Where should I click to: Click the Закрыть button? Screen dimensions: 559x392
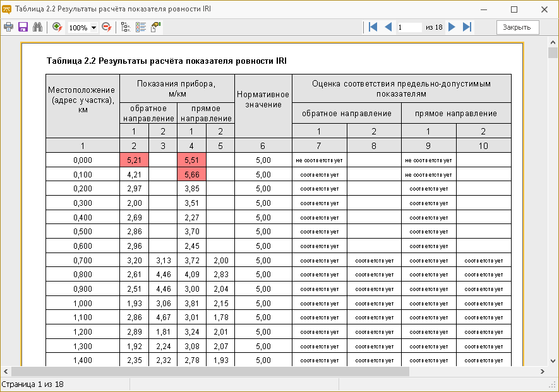(517, 27)
